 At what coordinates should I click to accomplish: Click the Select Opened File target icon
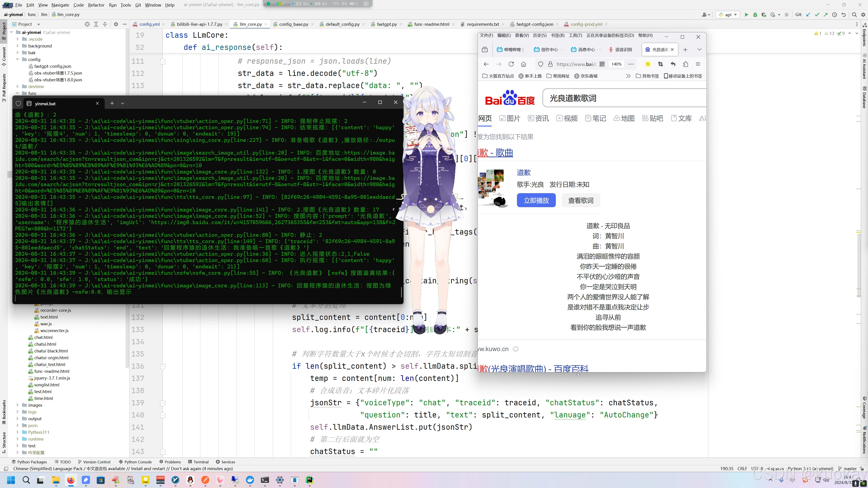pos(87,24)
